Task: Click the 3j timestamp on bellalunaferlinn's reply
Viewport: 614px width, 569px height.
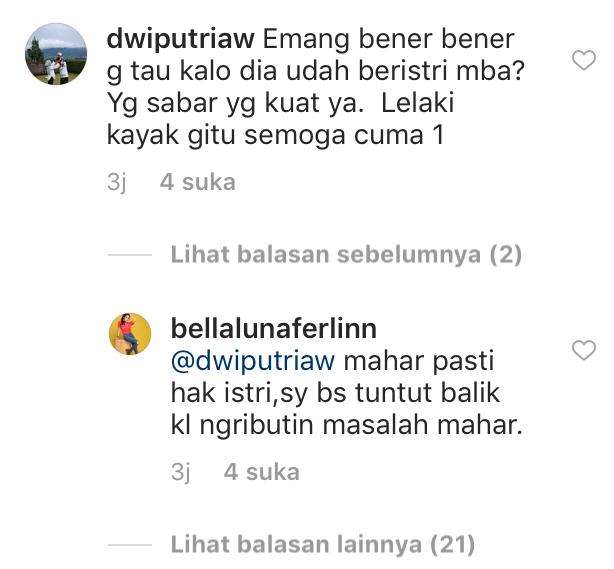Action: [x=181, y=472]
